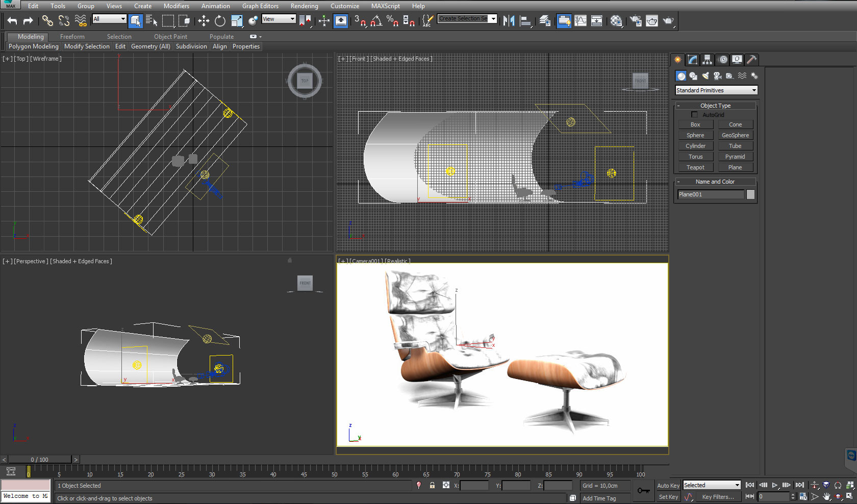Click the Plane001 object name field

[x=711, y=194]
